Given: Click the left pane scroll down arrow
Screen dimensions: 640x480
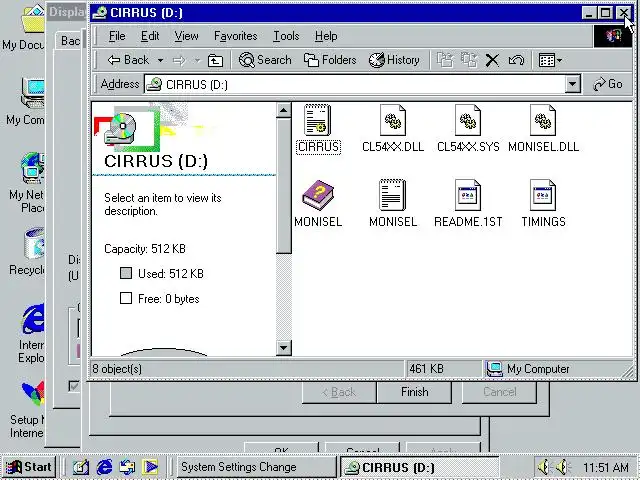Looking at the screenshot, I should (x=284, y=348).
